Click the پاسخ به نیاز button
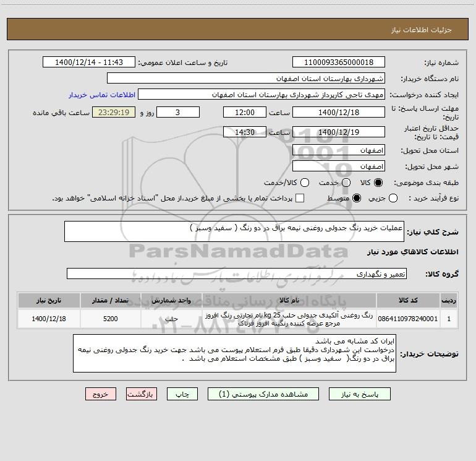The width and height of the screenshot is (476, 461). click(x=360, y=394)
